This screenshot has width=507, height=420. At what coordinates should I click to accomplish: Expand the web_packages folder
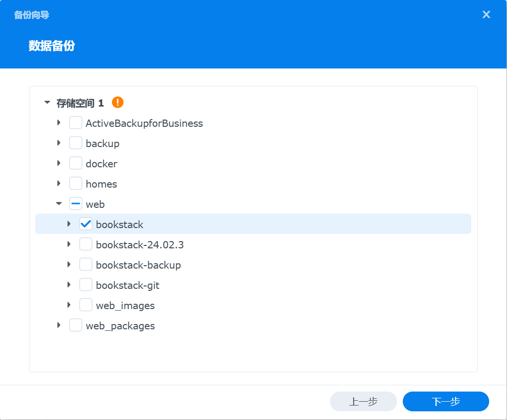click(58, 325)
